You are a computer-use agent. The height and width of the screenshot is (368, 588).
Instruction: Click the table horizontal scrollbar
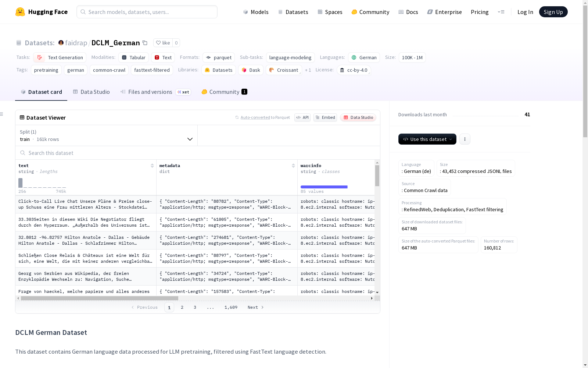coord(100,298)
